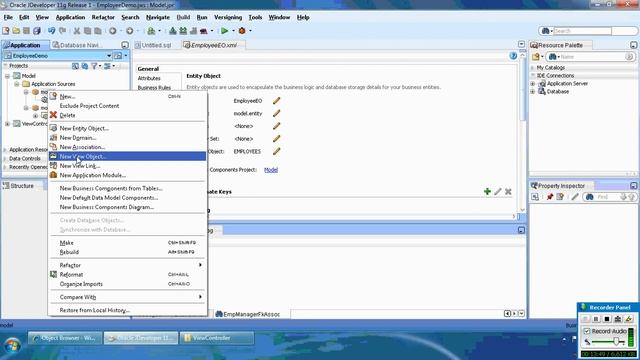Open the Compare With submenu
The height and width of the screenshot is (360, 640).
[127, 297]
